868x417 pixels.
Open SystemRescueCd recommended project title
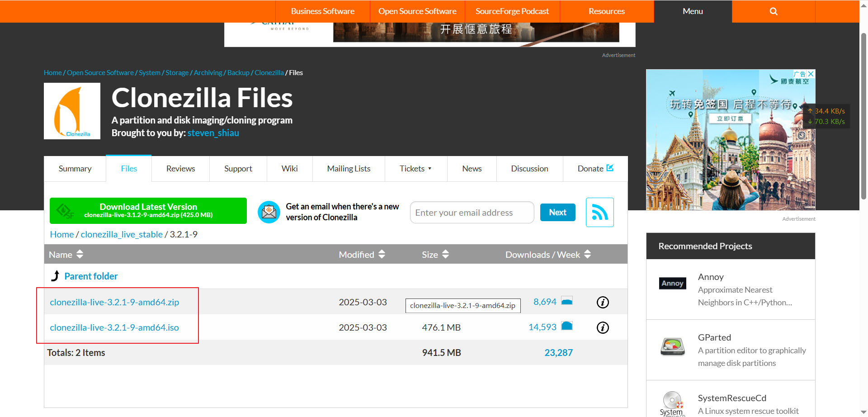(x=732, y=398)
